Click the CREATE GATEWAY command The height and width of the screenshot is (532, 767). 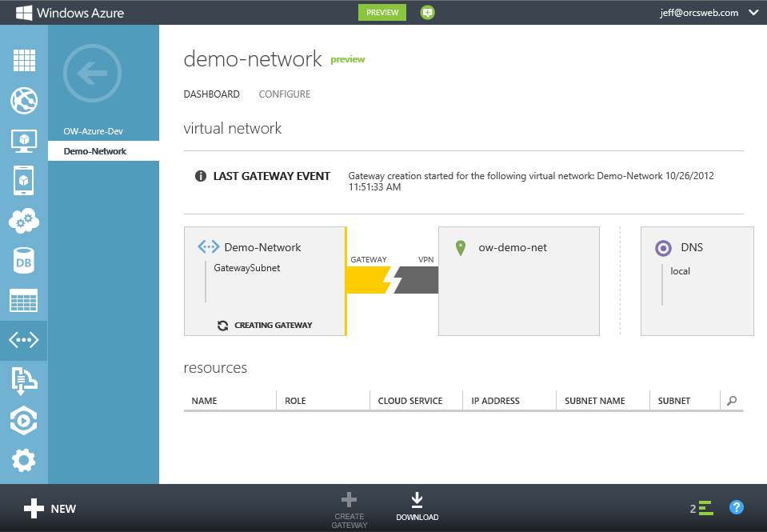[x=349, y=510]
